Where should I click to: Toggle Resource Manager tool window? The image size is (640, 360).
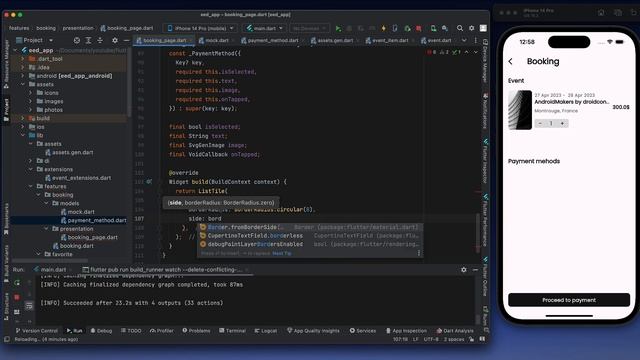point(6,64)
